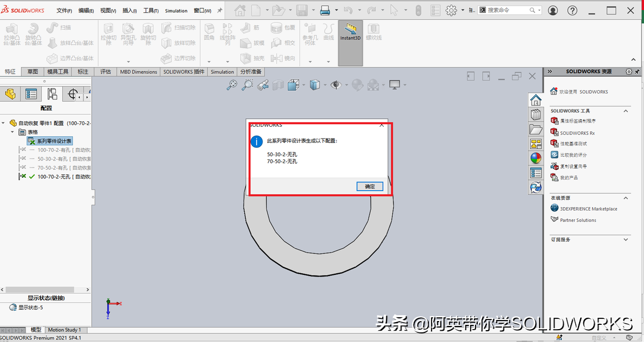The height and width of the screenshot is (342, 644).
Task: Click Zoom to Fit in the view toolbar
Action: pyautogui.click(x=232, y=84)
